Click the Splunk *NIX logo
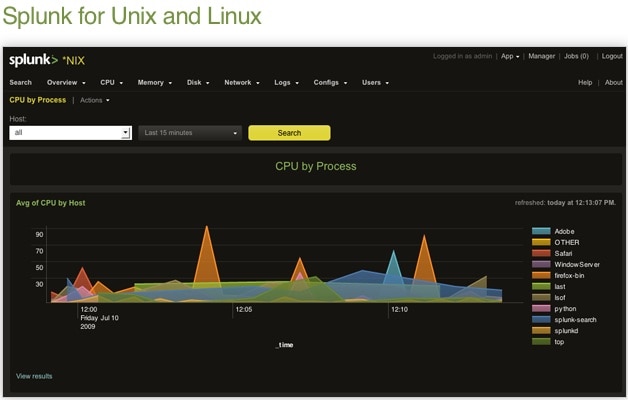The image size is (628, 400). click(43, 60)
